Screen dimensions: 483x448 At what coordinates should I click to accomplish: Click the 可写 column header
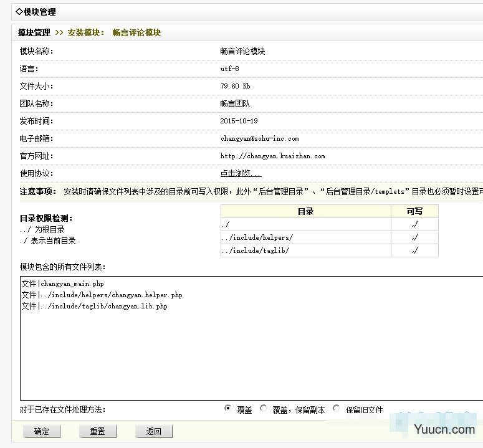pos(414,211)
